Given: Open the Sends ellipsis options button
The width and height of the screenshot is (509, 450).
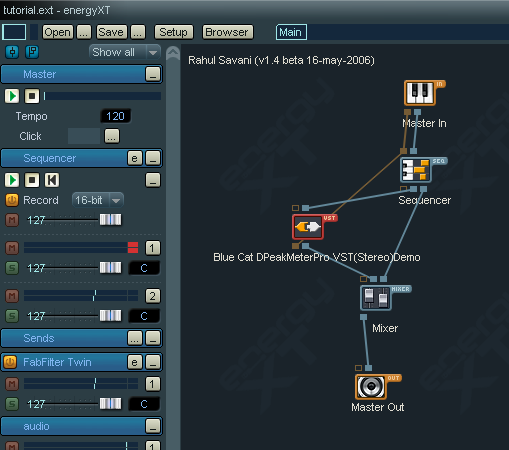Looking at the screenshot, I should coord(135,338).
